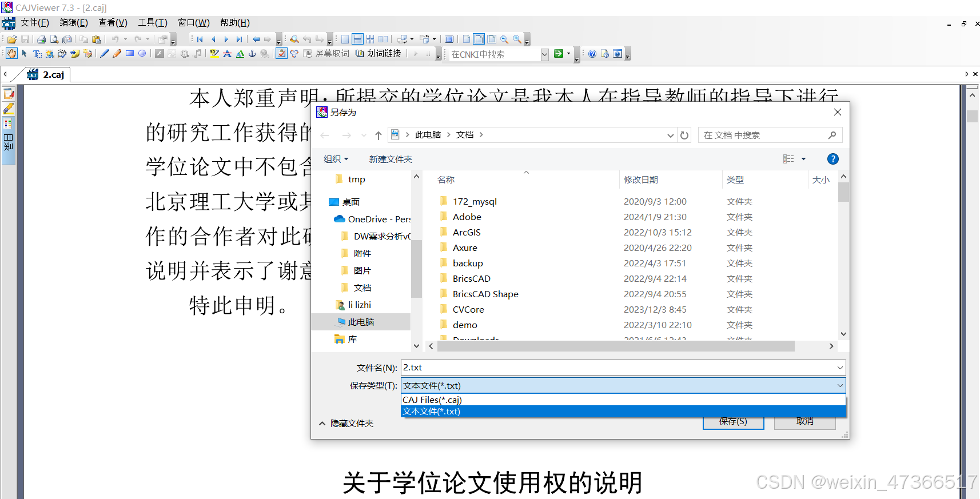Open the 查看(V) menu
Image resolution: width=980 pixels, height=499 pixels.
coord(113,23)
